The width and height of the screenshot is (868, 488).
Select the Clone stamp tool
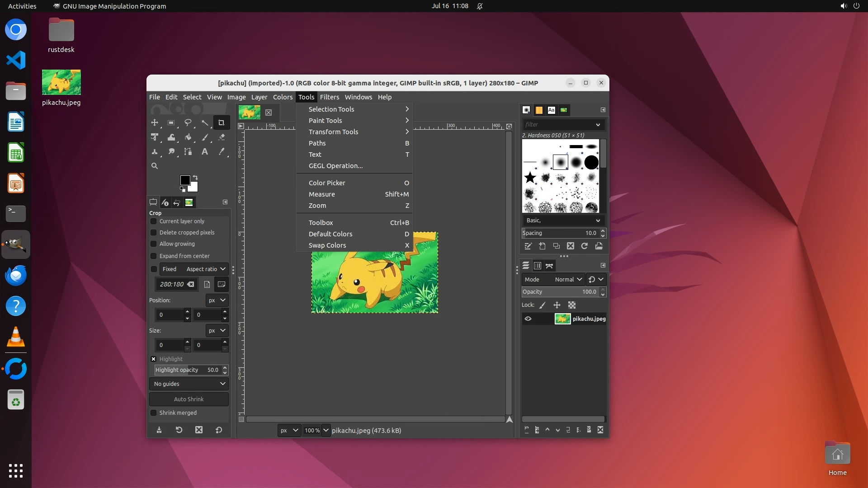(155, 152)
